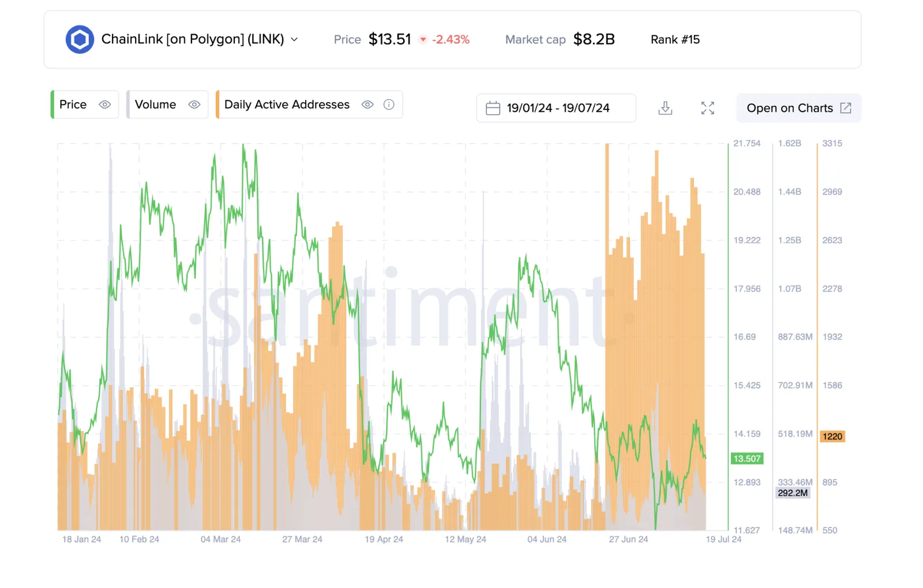Click the orange 1220 active addresses marker
Image resolution: width=923 pixels, height=588 pixels.
(x=832, y=436)
